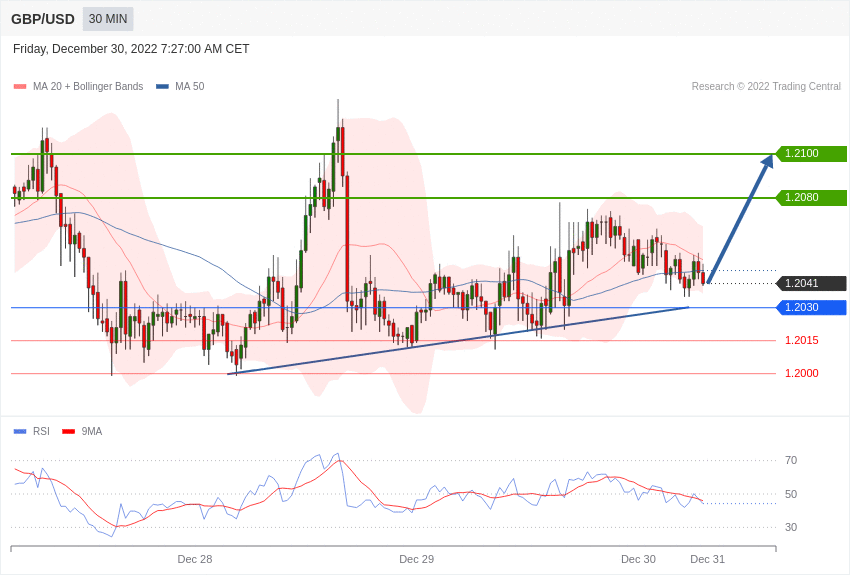Click the Dec 28 date axis label
The image size is (850, 576).
coord(195,559)
